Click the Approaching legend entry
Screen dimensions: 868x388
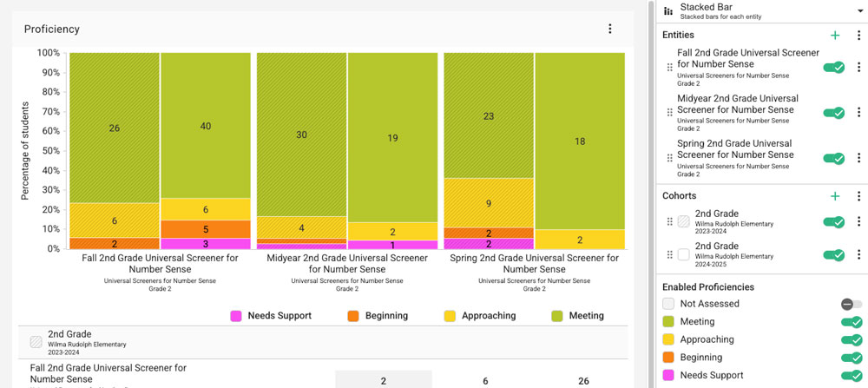[479, 316]
